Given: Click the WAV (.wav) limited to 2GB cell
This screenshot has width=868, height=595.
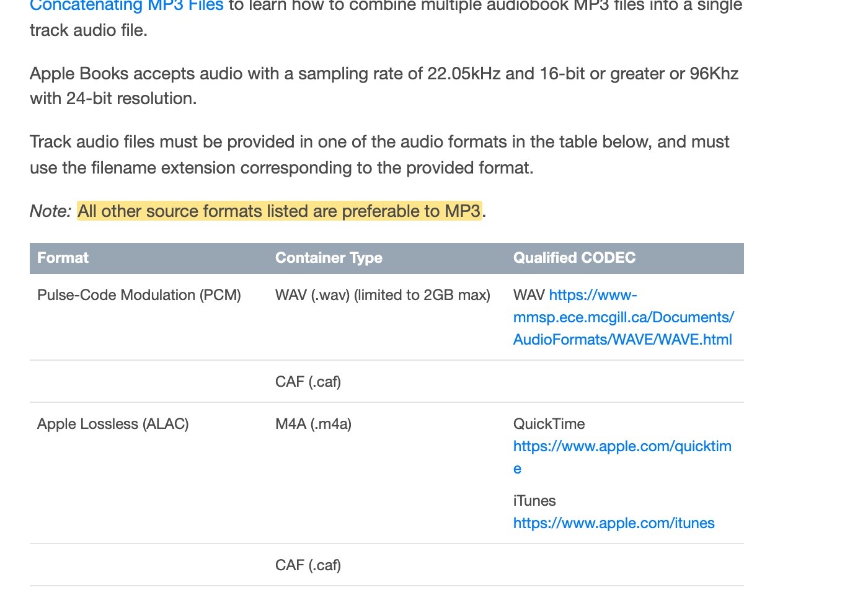Looking at the screenshot, I should click(383, 295).
